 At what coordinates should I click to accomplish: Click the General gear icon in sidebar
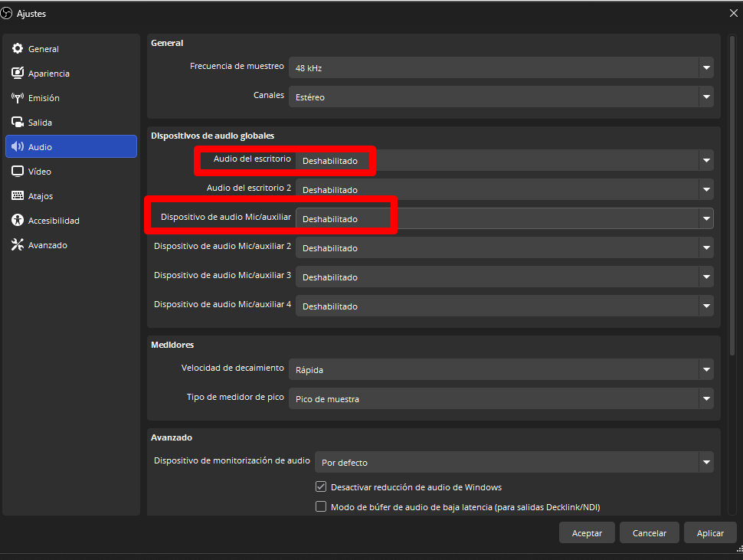point(17,48)
